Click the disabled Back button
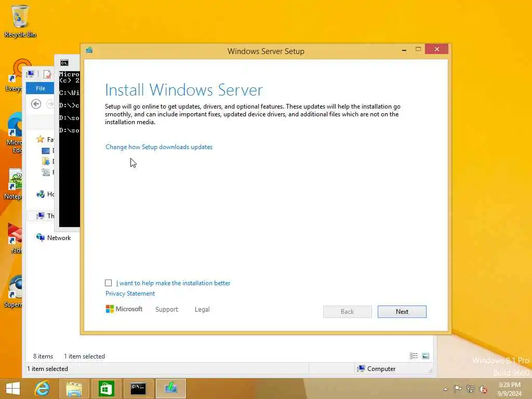532x399 pixels. point(347,312)
